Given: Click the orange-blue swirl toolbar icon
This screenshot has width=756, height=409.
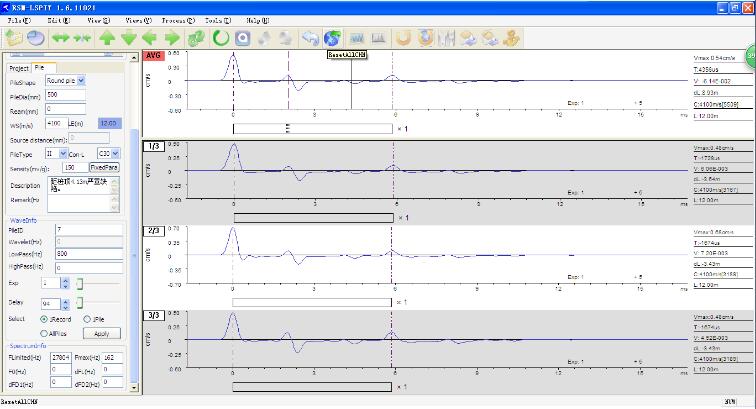Looking at the screenshot, I should point(425,38).
